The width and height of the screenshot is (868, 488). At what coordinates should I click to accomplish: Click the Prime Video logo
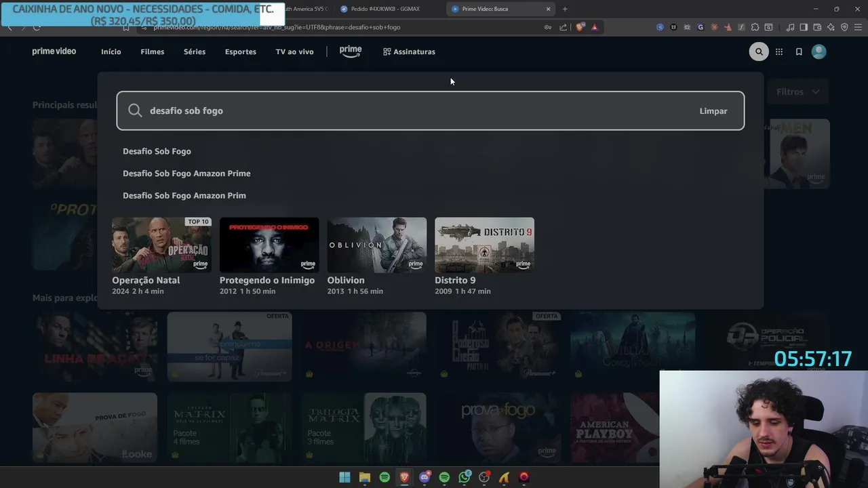click(x=54, y=52)
